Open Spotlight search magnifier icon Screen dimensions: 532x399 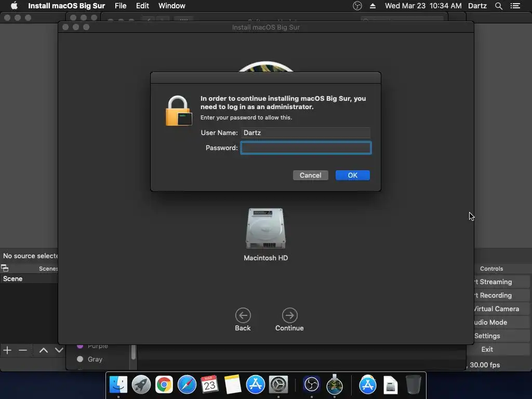(498, 6)
